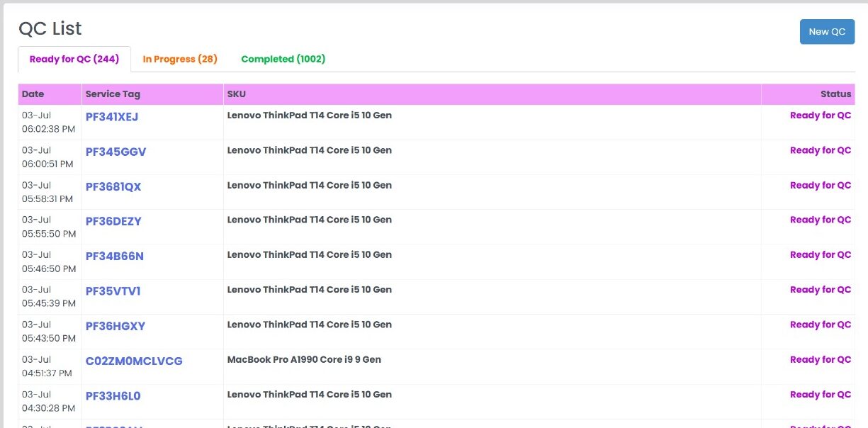Select service tag PF34B66N
This screenshot has width=868, height=428.
tap(115, 256)
